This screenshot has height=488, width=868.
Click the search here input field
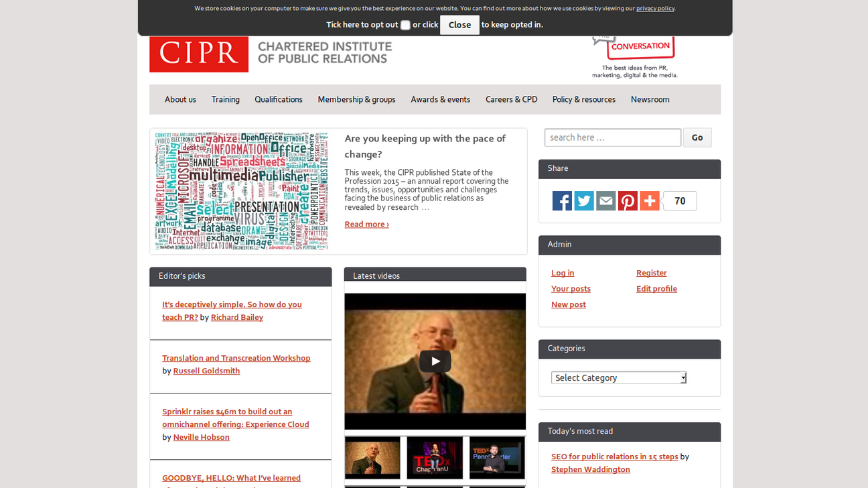(x=612, y=137)
